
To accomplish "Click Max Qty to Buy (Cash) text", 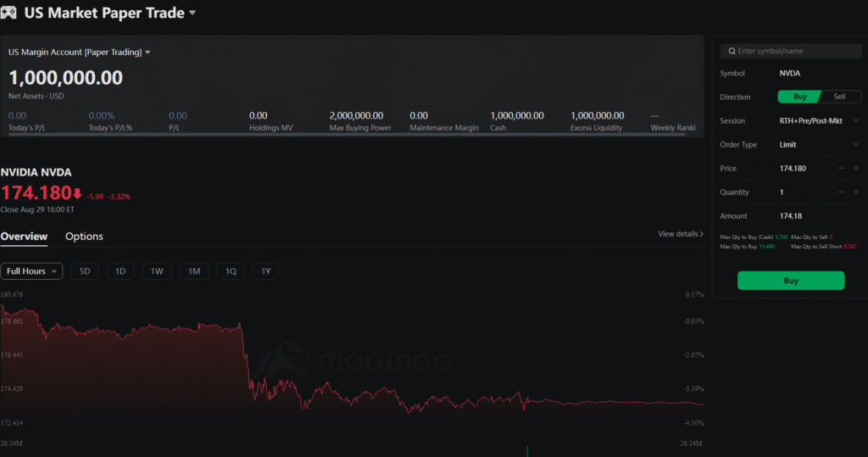I will (746, 237).
